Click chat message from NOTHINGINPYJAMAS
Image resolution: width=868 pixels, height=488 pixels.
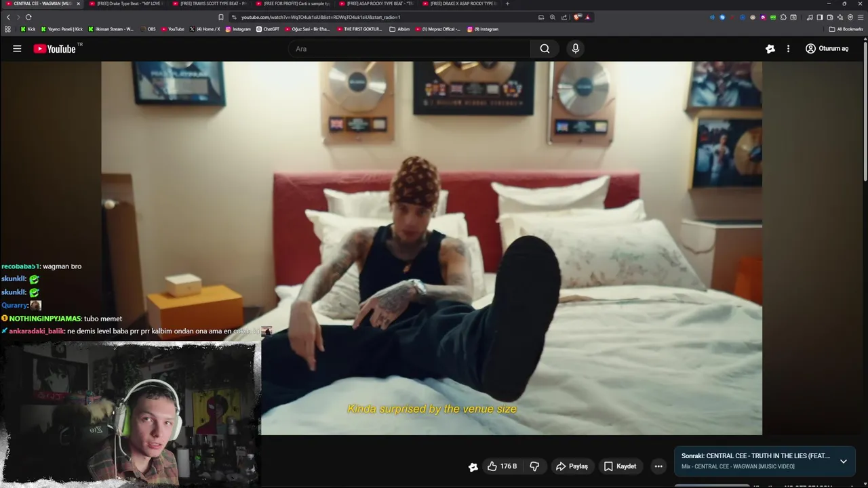click(x=62, y=319)
